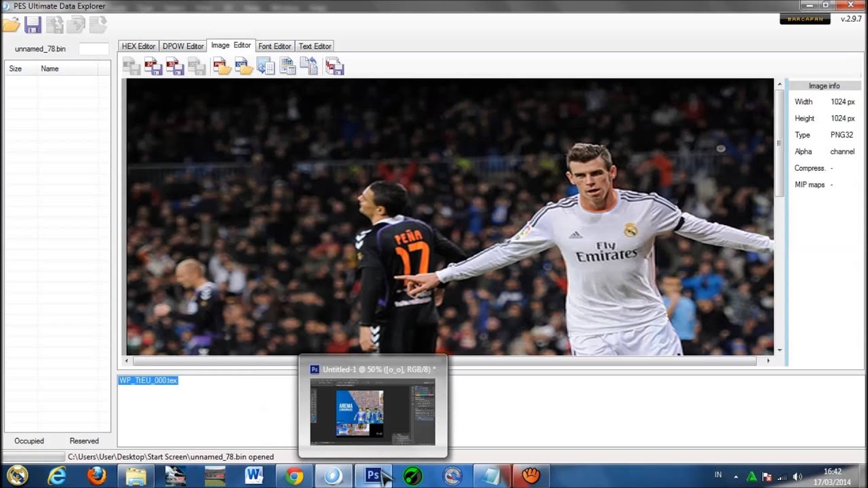The height and width of the screenshot is (488, 868).
Task: Click the Compress. label
Action: point(810,168)
